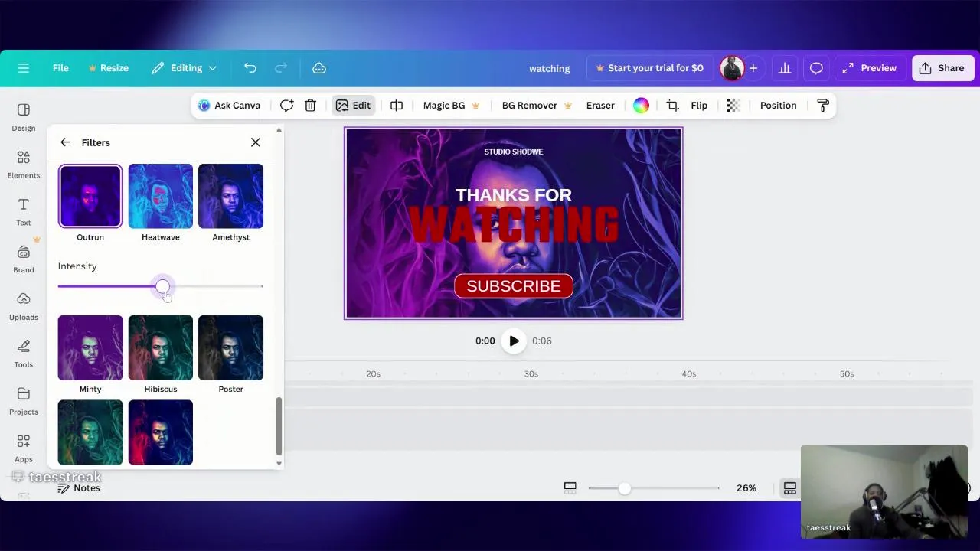Click the copy style paint roller icon
980x551 pixels.
[823, 106]
